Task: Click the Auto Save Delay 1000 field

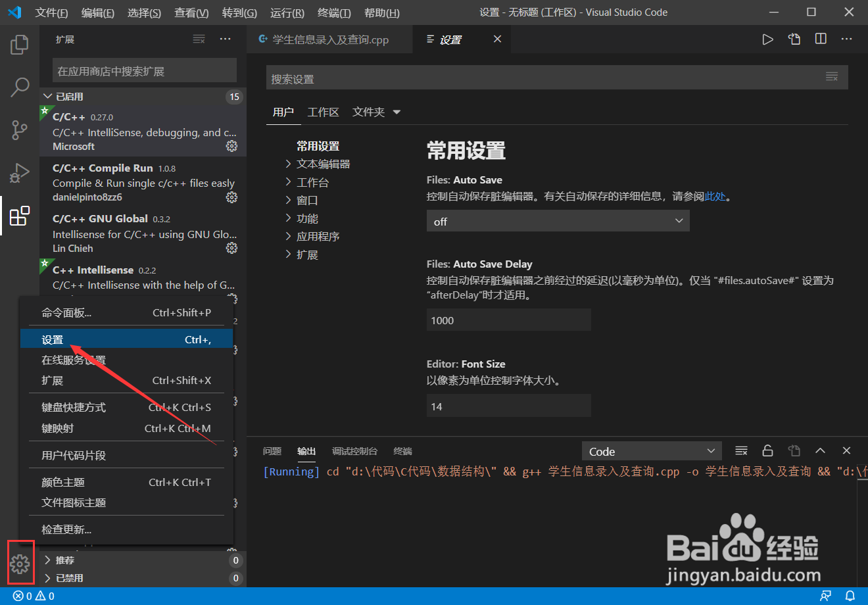Action: [509, 320]
